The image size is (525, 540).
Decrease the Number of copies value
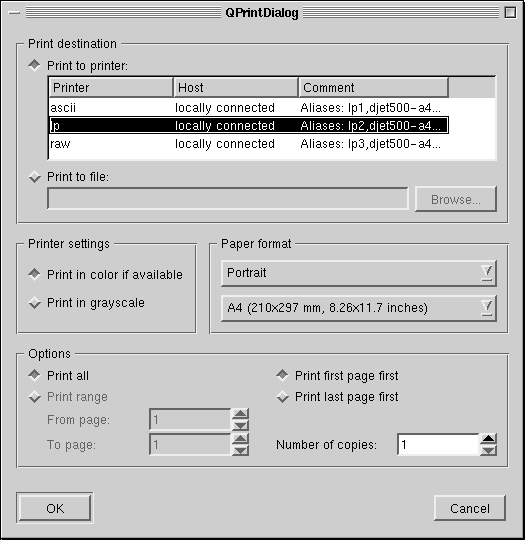pyautogui.click(x=488, y=450)
